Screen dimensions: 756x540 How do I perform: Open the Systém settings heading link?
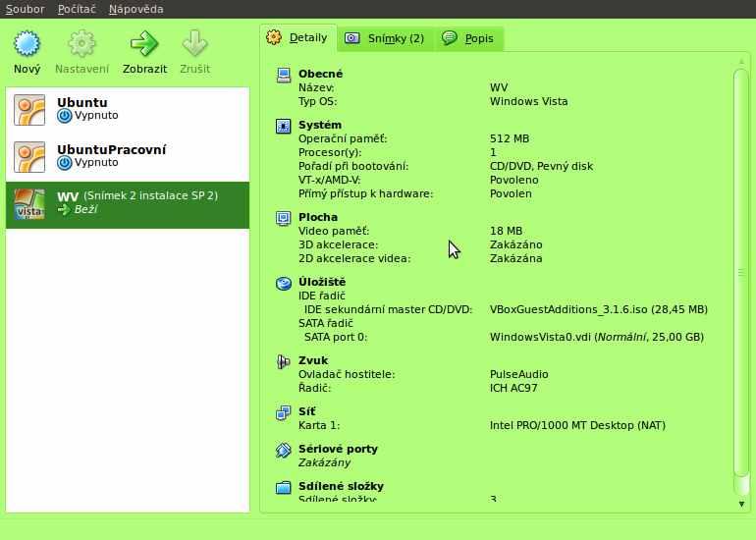tap(320, 125)
